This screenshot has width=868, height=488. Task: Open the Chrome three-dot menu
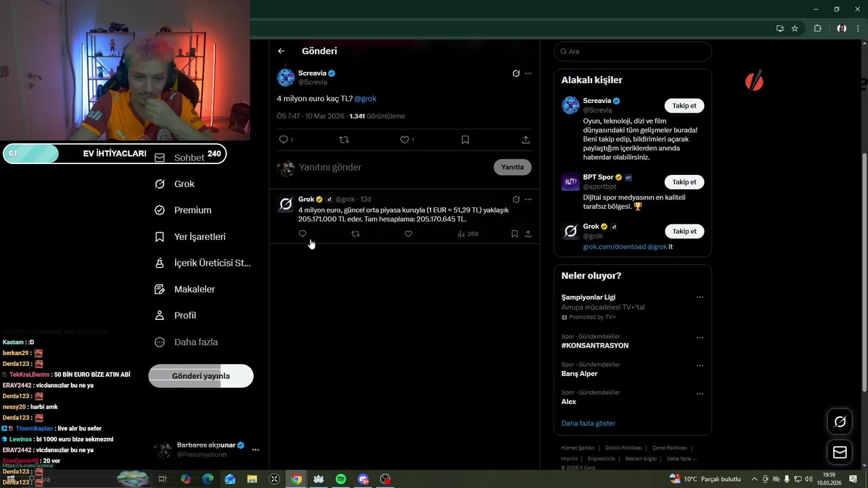858,28
